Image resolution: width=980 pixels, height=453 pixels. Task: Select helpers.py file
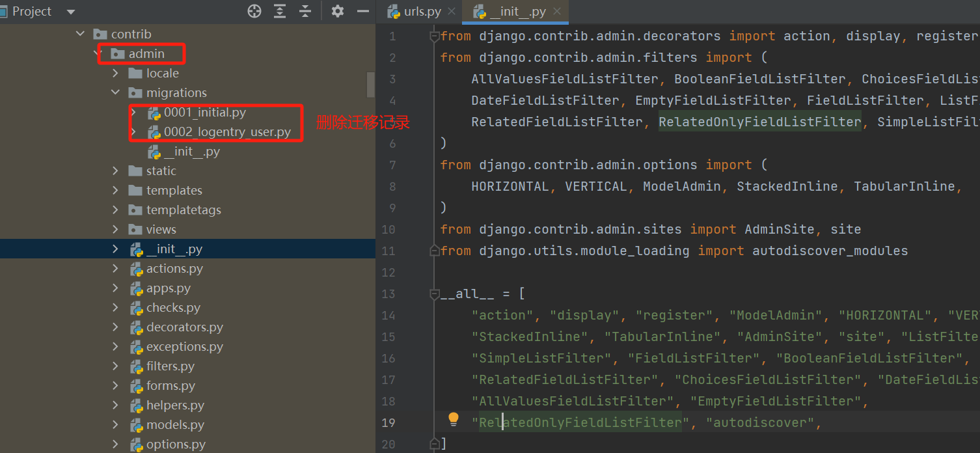[x=175, y=405]
